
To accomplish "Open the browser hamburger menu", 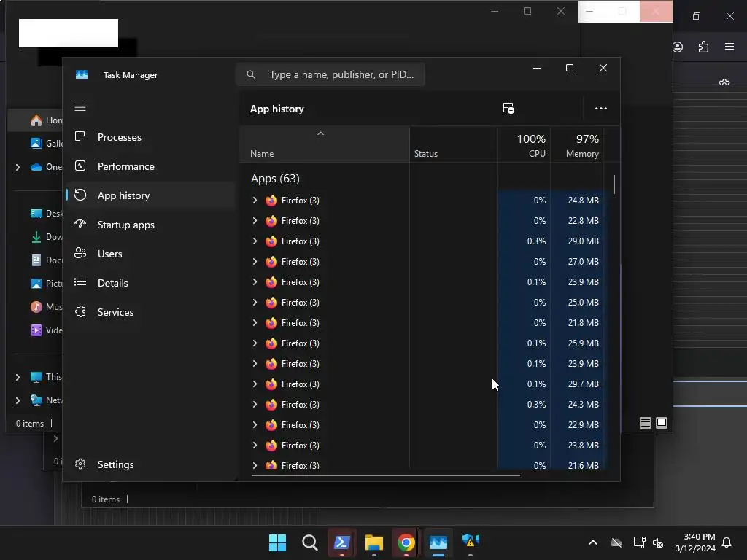I will point(729,47).
